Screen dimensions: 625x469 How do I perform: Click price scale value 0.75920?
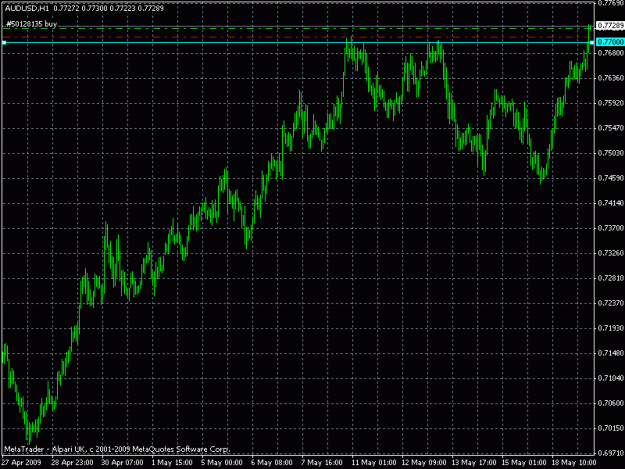tap(611, 103)
